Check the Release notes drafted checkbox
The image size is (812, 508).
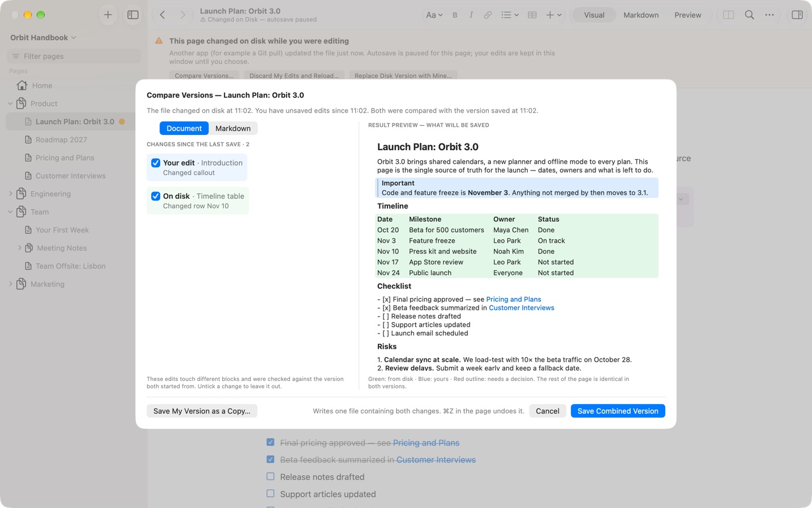[271, 476]
